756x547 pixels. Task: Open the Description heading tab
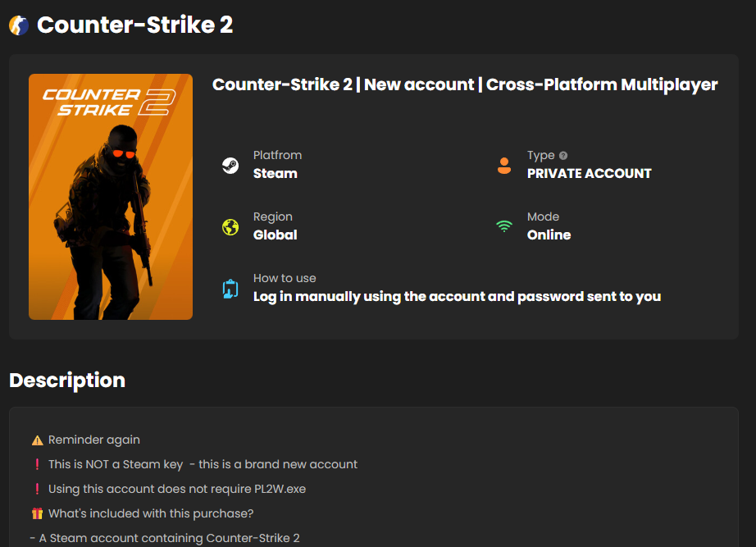[66, 381]
